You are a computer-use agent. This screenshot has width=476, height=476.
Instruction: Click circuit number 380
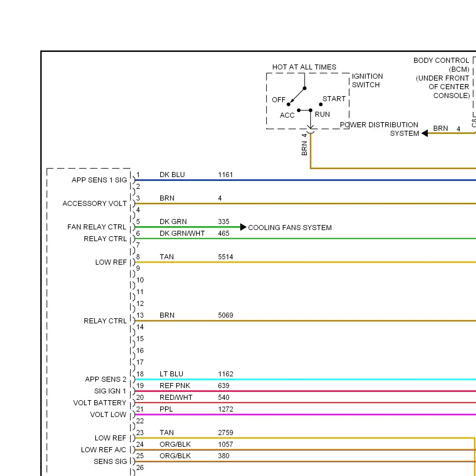click(x=224, y=456)
